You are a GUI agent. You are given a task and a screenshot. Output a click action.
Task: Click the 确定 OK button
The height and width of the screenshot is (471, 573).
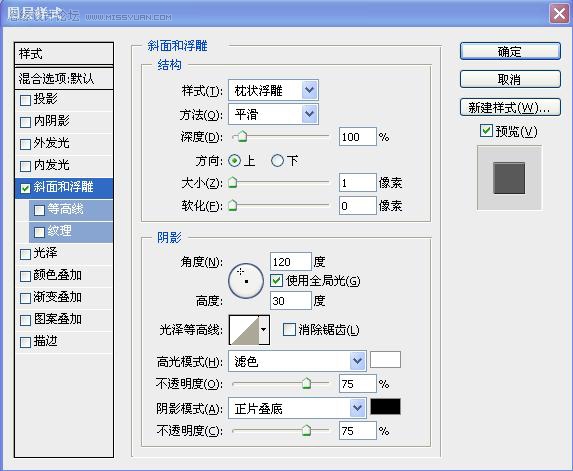click(510, 52)
